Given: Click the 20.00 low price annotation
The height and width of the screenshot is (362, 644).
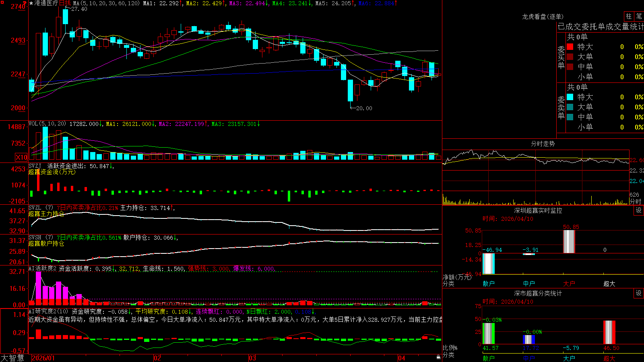Looking at the screenshot, I should point(364,108).
